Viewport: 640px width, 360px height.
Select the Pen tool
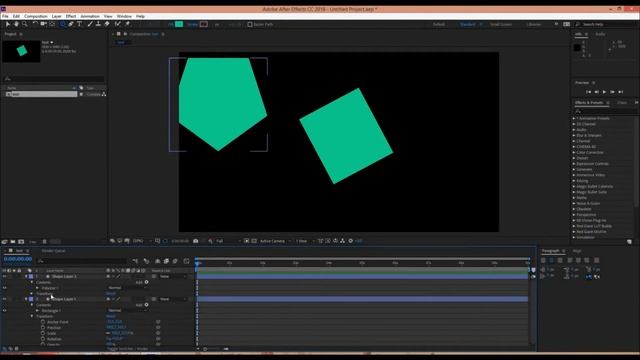(x=71, y=24)
